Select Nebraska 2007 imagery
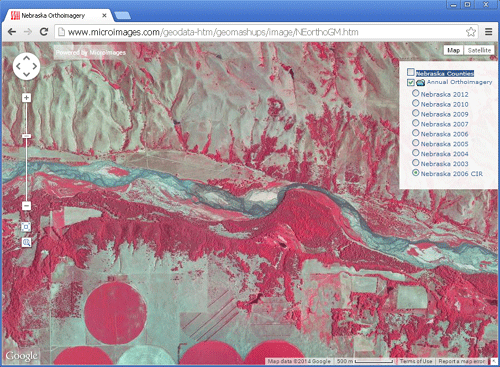 (x=415, y=123)
